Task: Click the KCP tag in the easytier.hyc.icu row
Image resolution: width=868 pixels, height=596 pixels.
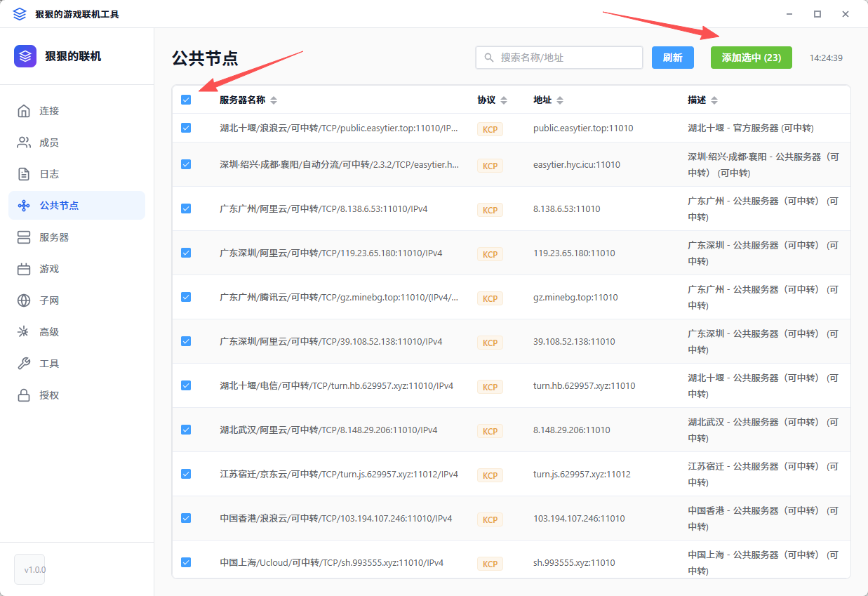Action: (490, 166)
